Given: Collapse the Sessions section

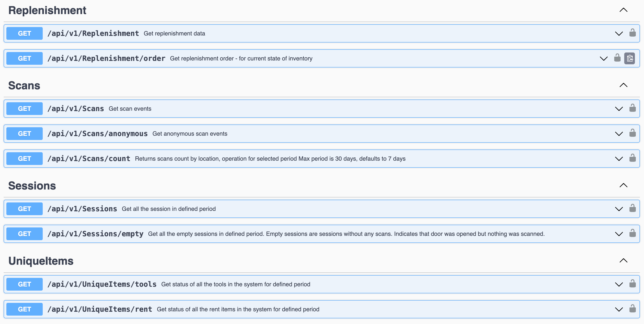Looking at the screenshot, I should 624,185.
